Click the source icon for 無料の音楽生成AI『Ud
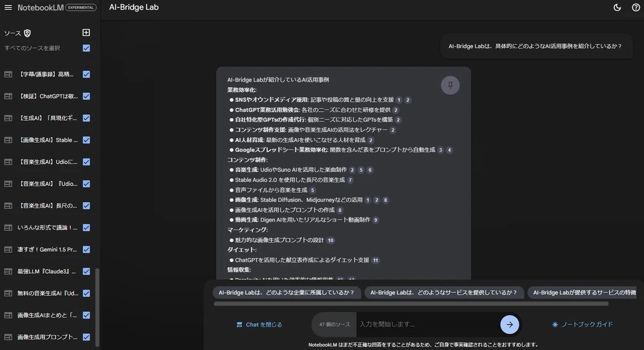Viewport: 644px width, 350px height. click(x=8, y=293)
